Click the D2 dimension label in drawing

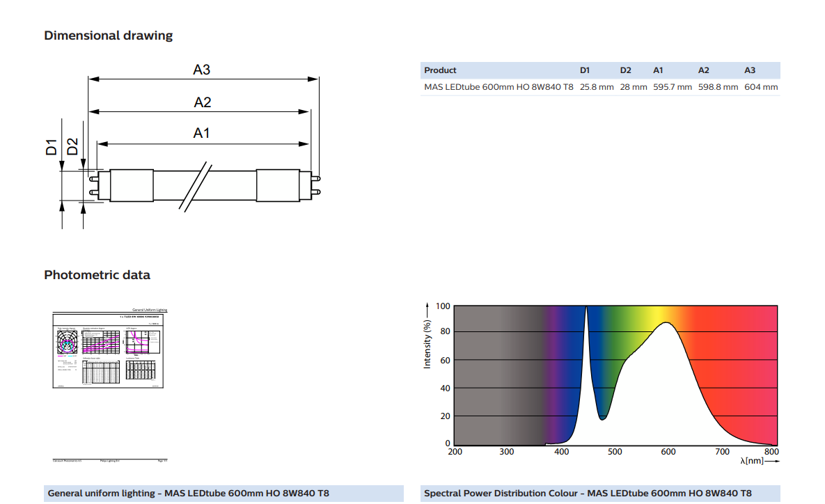tap(72, 148)
